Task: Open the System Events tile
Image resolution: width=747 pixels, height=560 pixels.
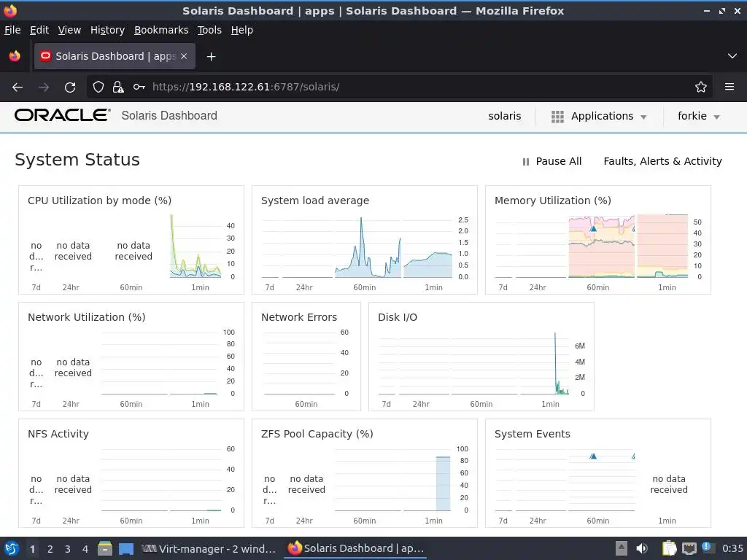Action: tap(598, 473)
